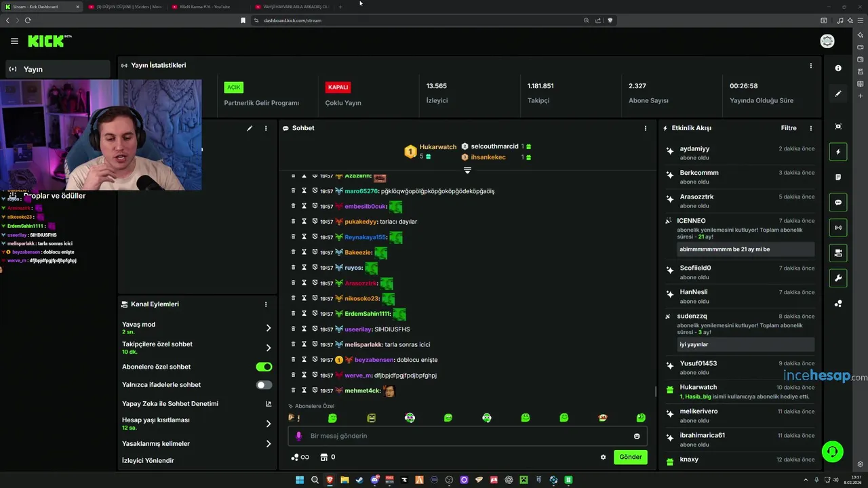Click the Windows Start button
868x488 pixels.
[x=300, y=480]
